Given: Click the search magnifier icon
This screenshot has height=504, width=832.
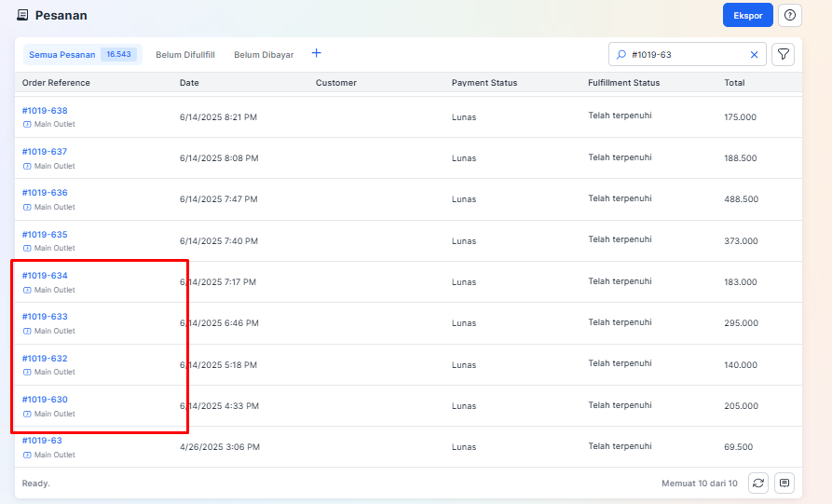Looking at the screenshot, I should [621, 55].
